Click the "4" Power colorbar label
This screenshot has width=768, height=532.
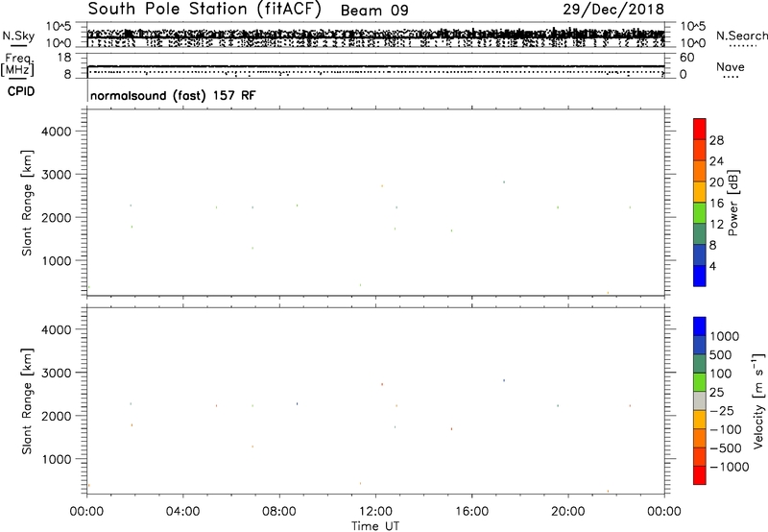tap(712, 267)
